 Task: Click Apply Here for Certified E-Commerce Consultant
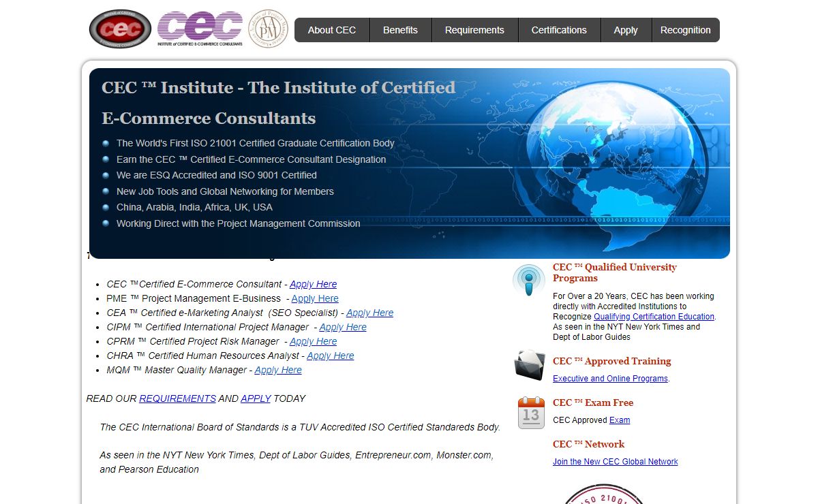tap(313, 284)
